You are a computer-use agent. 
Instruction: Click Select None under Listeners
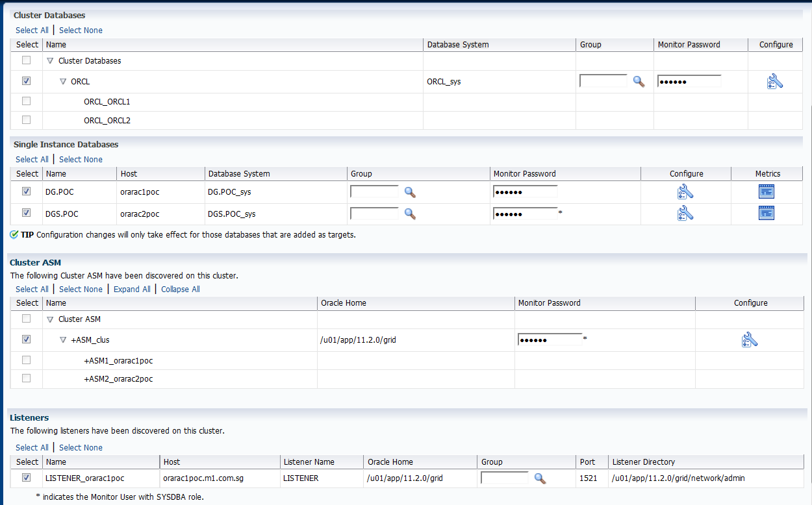(81, 448)
